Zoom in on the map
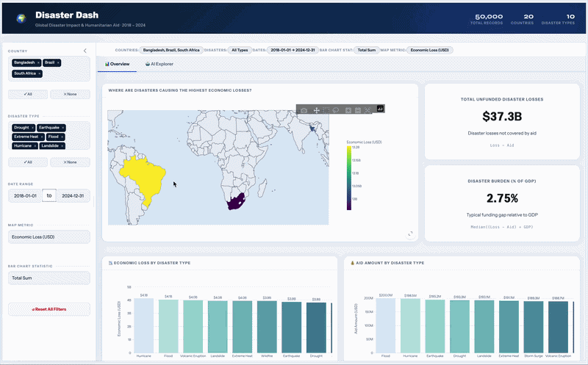Image resolution: width=588 pixels, height=365 pixels. click(348, 110)
